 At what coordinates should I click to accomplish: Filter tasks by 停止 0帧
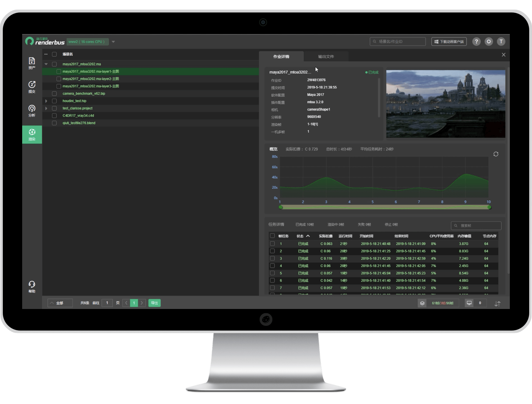(x=391, y=224)
